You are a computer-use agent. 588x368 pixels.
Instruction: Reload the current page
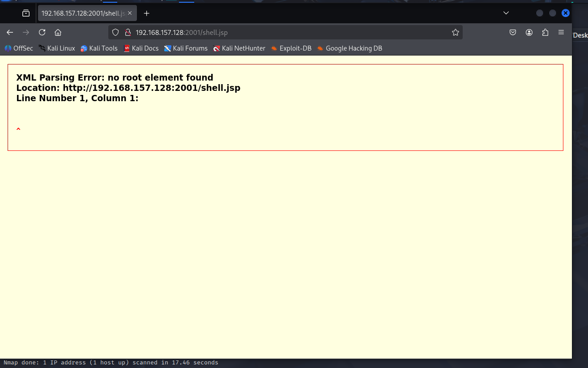point(42,32)
